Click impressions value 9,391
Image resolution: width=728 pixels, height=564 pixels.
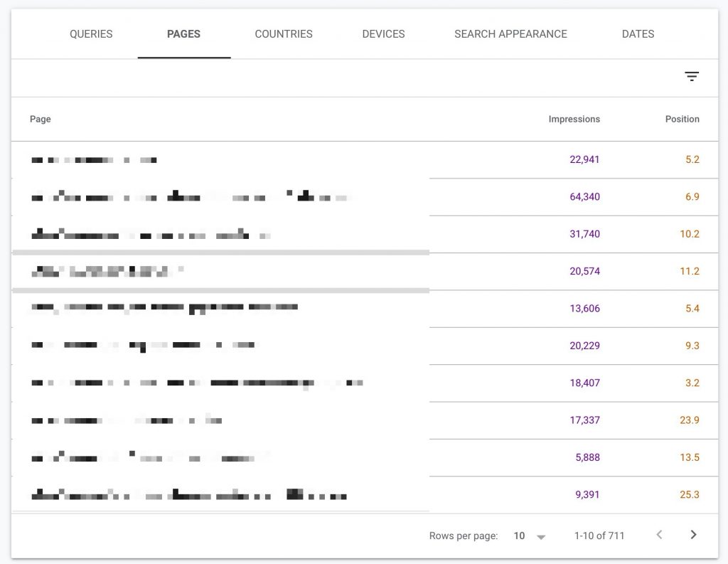(x=587, y=494)
